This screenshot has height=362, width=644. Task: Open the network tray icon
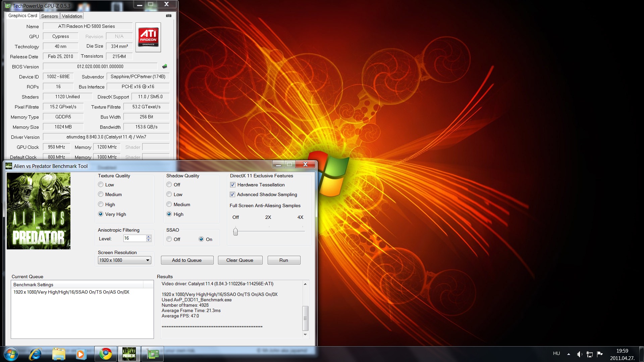[x=590, y=354]
